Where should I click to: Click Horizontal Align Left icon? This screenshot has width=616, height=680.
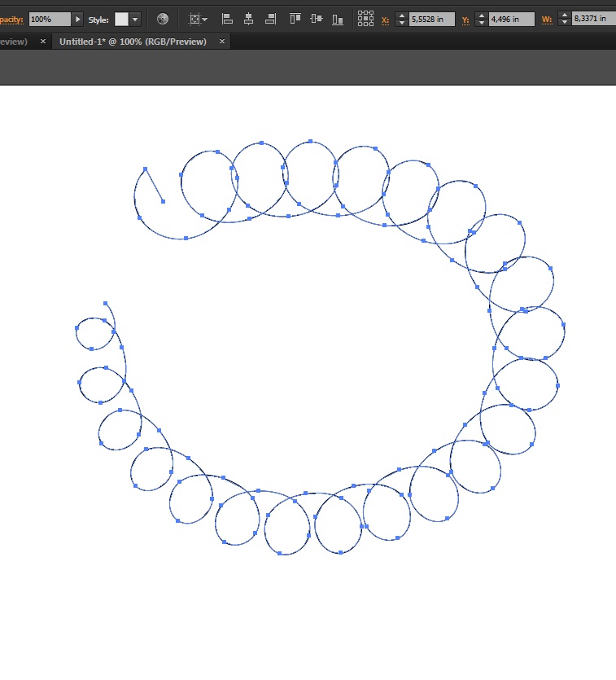tap(227, 19)
